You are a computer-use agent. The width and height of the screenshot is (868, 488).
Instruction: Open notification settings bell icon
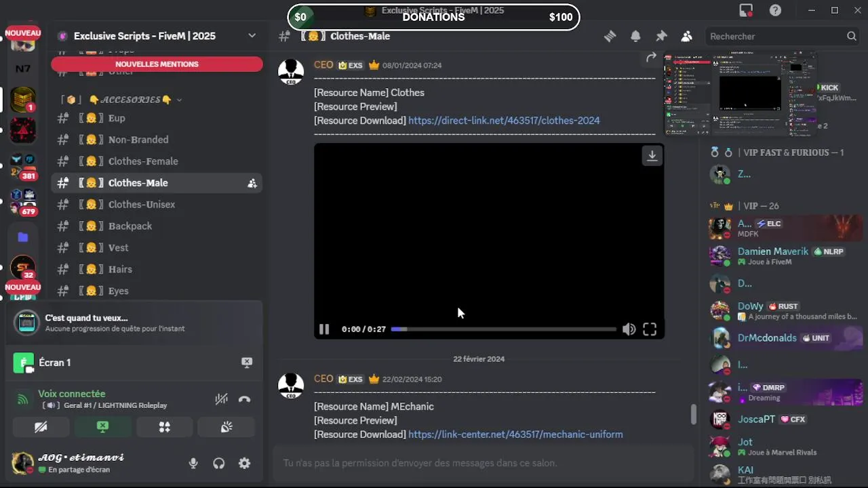click(635, 36)
